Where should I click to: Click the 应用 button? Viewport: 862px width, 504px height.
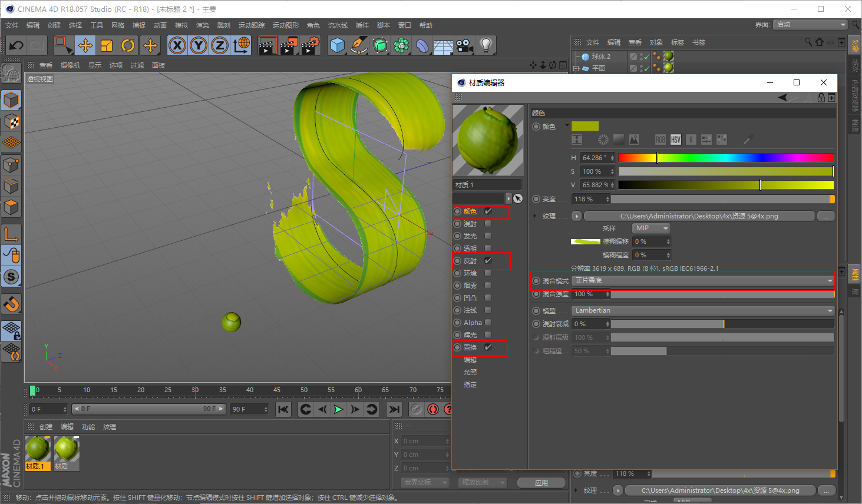pyautogui.click(x=541, y=483)
